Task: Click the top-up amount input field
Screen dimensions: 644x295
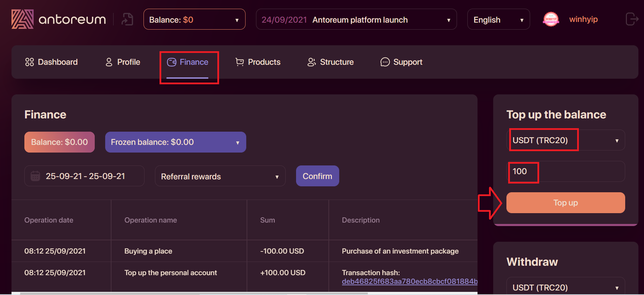Action: (566, 171)
